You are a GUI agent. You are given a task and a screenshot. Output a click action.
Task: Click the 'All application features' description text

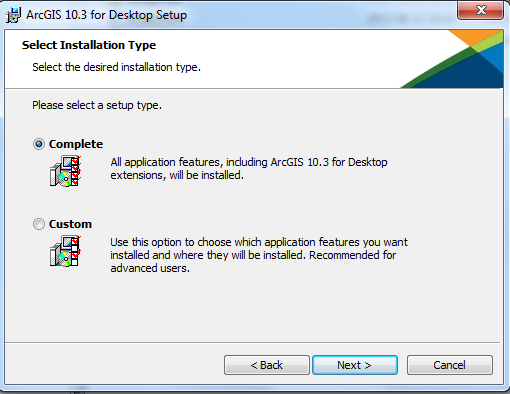pos(249,169)
